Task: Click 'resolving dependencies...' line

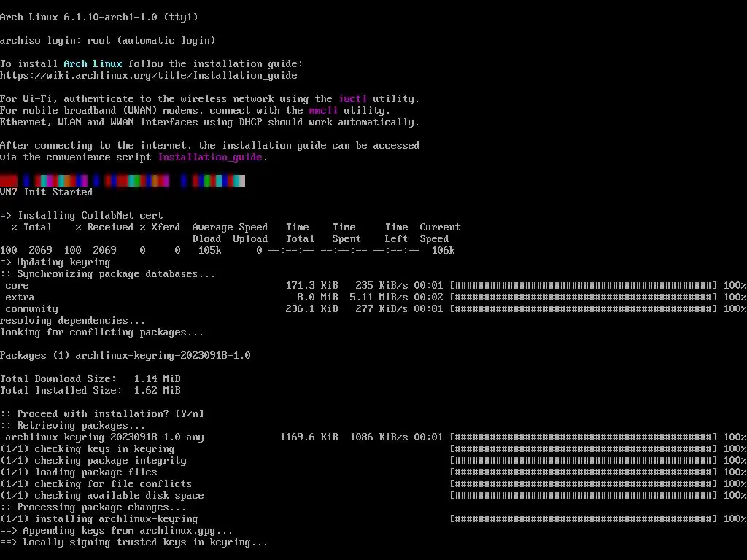Action: [72, 321]
